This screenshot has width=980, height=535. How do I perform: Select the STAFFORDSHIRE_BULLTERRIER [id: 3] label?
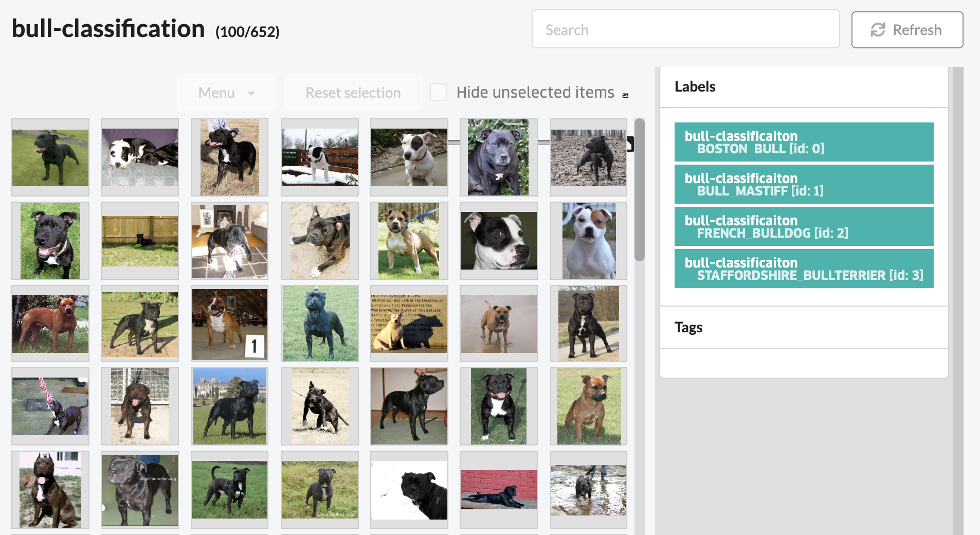[x=804, y=269]
